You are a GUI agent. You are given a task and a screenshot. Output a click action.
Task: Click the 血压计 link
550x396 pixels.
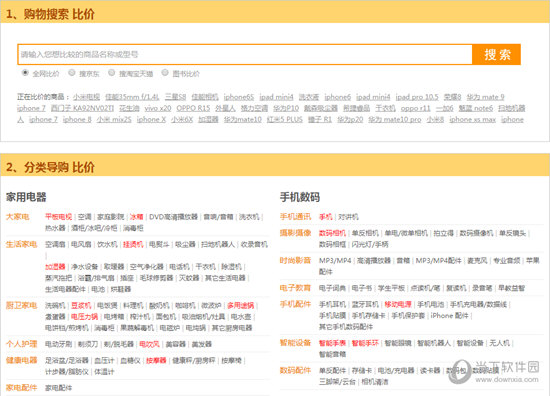pos(104,360)
